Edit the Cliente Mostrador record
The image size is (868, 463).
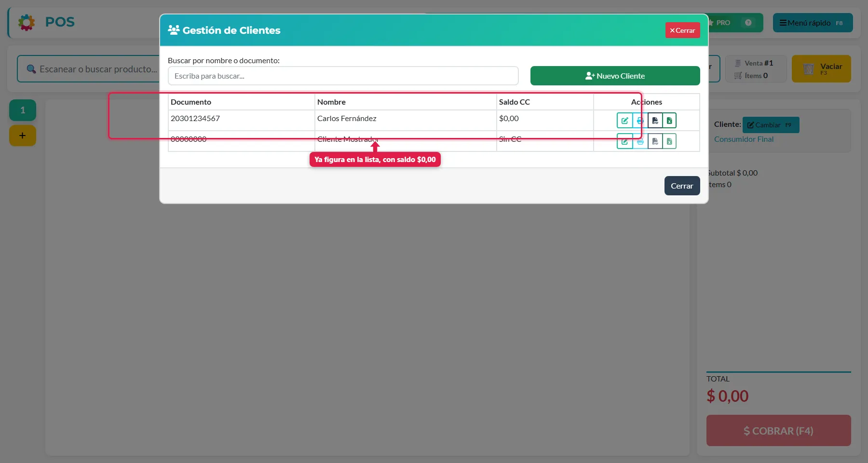coord(624,141)
